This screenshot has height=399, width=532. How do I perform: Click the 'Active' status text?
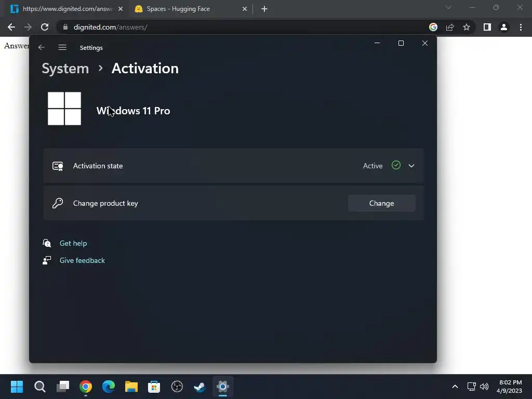pyautogui.click(x=373, y=166)
